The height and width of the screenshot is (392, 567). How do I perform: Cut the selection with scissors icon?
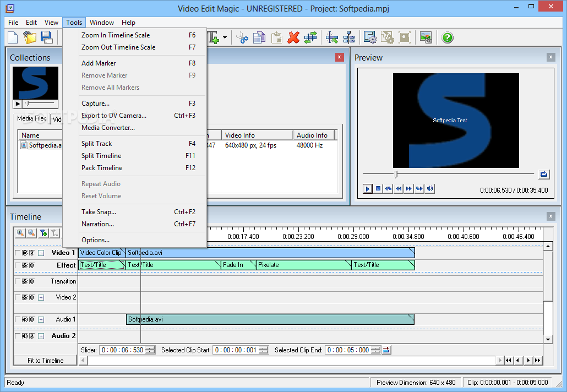(x=242, y=37)
